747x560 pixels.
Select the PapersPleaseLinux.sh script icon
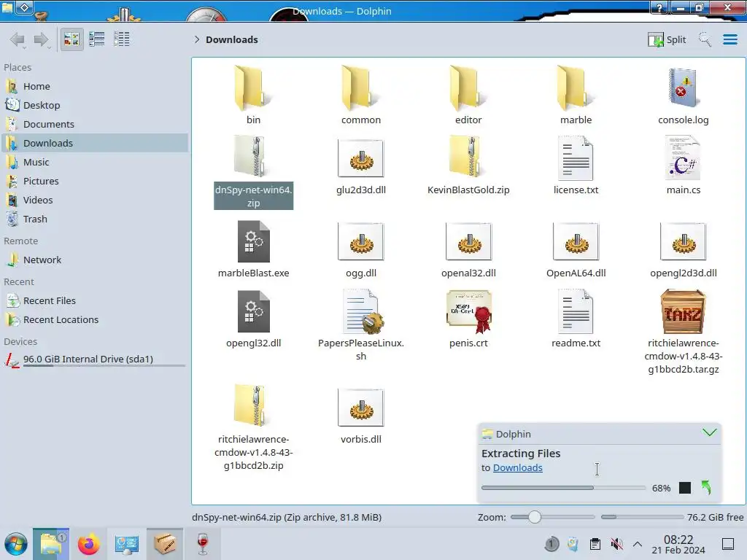coord(362,311)
